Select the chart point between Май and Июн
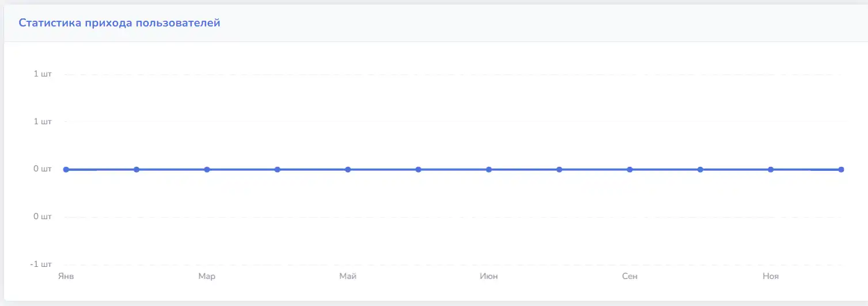Screen dimensions: 868x306 (418, 170)
